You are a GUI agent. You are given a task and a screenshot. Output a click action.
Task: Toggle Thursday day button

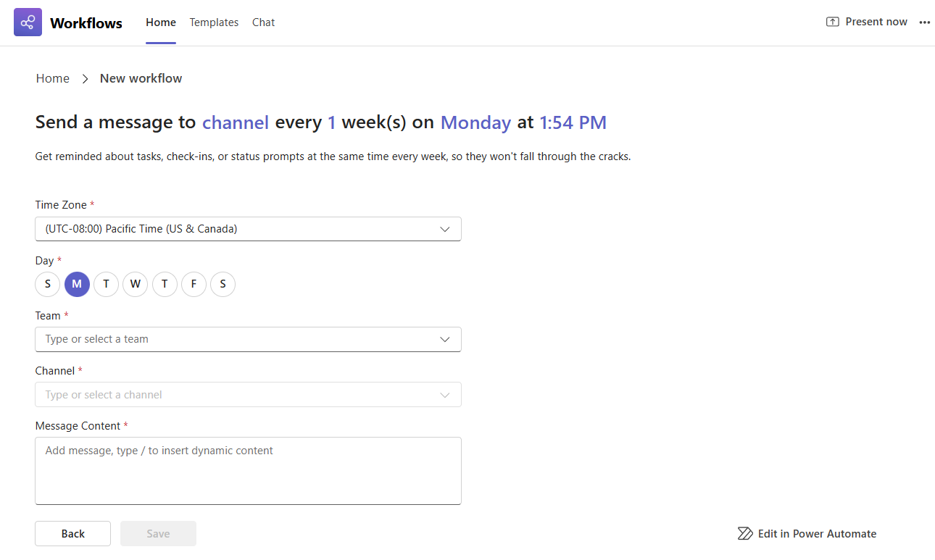point(165,284)
